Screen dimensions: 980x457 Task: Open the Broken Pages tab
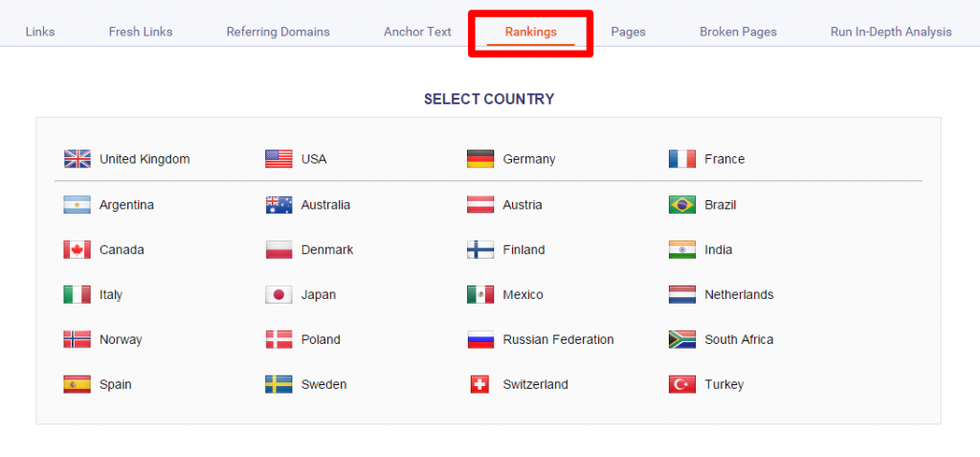point(738,32)
